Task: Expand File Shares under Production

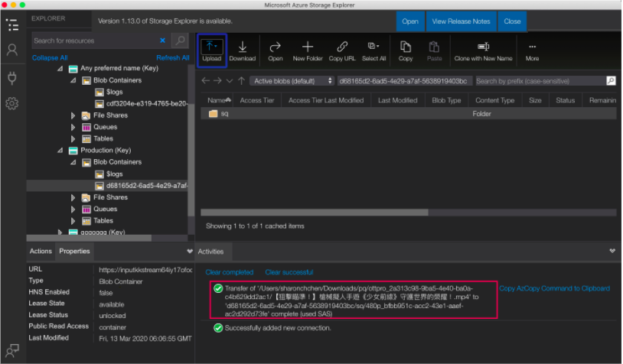Action: click(73, 197)
